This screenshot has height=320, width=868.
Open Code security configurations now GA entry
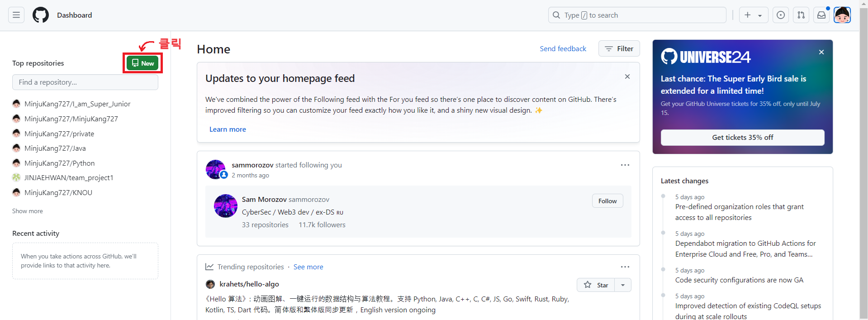click(739, 280)
